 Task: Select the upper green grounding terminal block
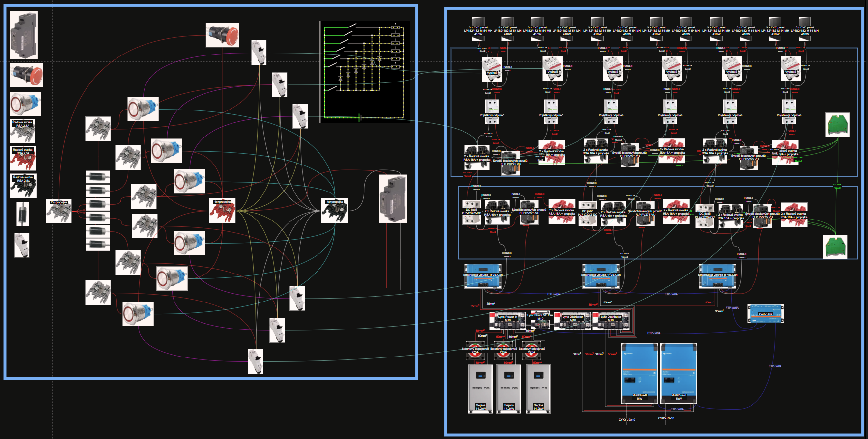point(838,125)
